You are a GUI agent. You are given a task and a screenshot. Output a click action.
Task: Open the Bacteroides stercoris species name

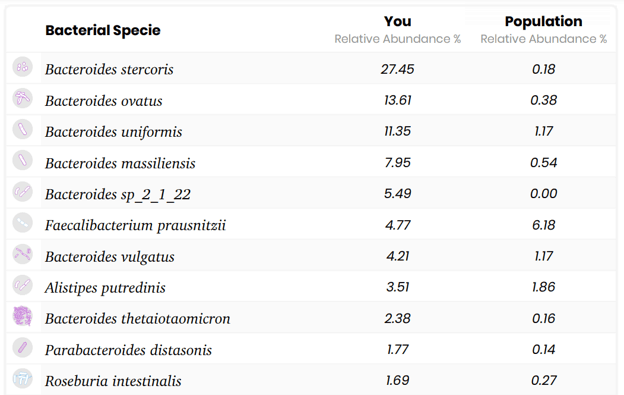tap(109, 70)
